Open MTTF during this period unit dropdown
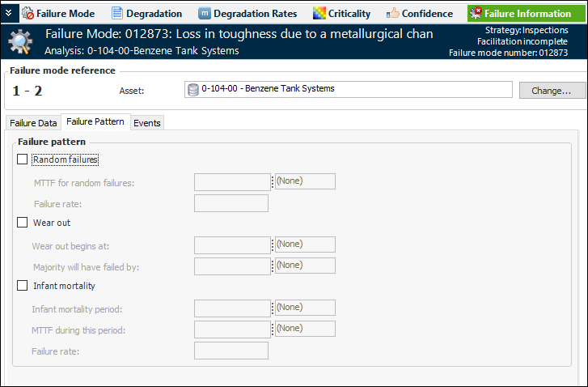The image size is (588, 387). (305, 329)
